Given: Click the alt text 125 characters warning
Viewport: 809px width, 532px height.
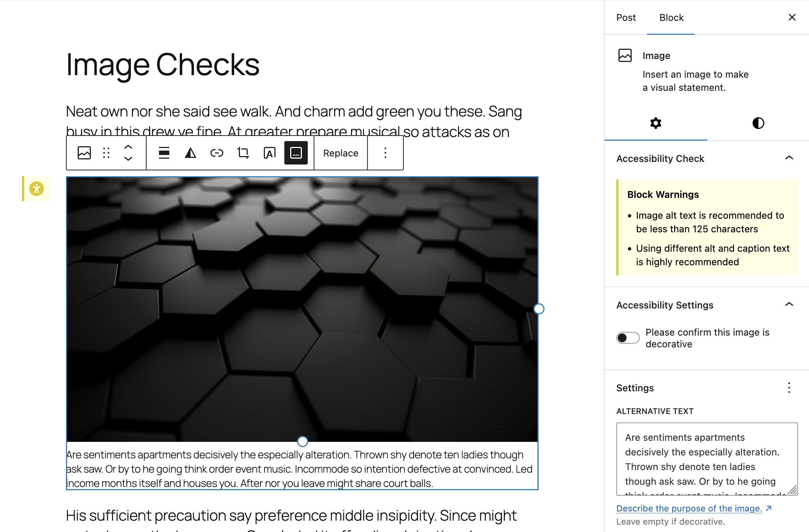Looking at the screenshot, I should 710,222.
